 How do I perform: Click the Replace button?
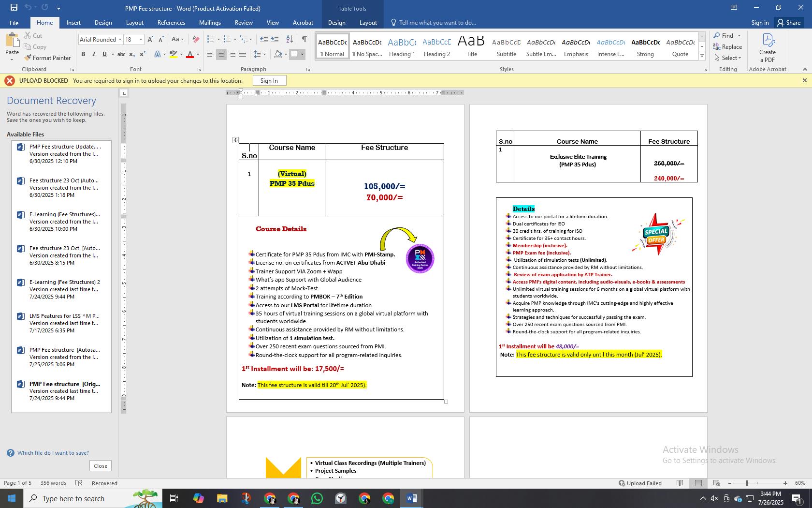click(x=727, y=46)
